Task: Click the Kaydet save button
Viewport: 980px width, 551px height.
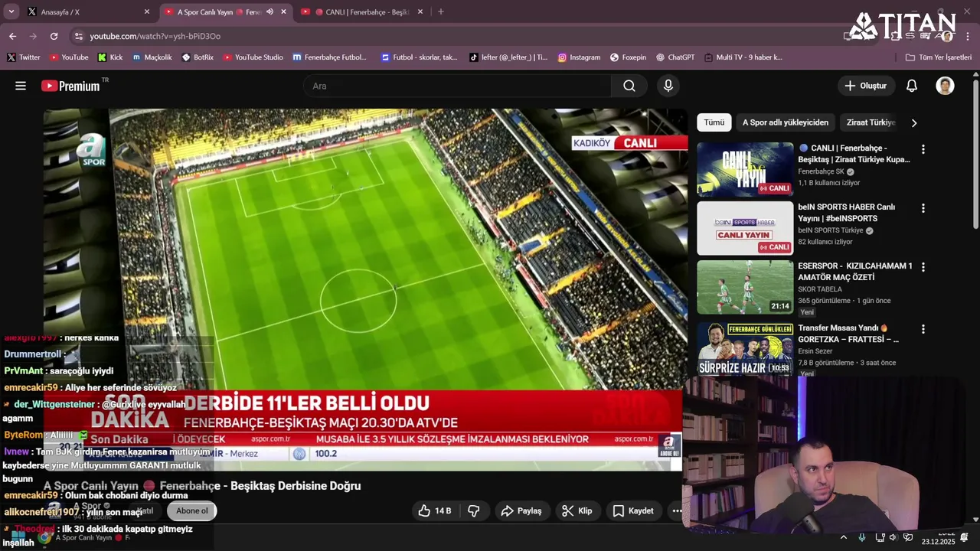Action: tap(633, 510)
